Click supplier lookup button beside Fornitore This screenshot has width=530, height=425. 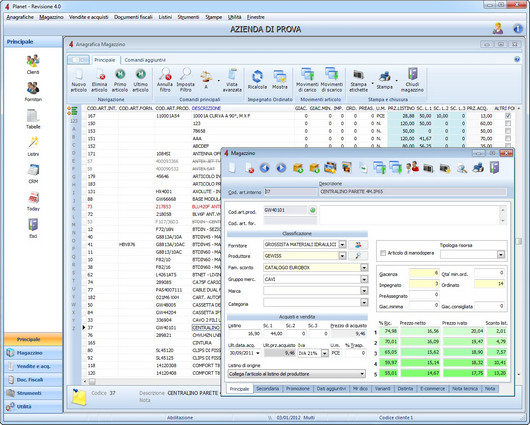pyautogui.click(x=358, y=244)
